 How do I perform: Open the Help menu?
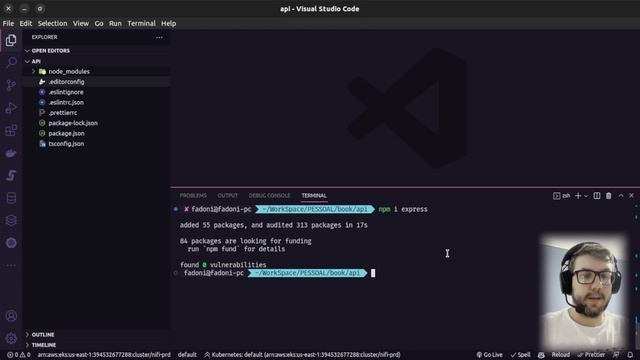click(168, 23)
